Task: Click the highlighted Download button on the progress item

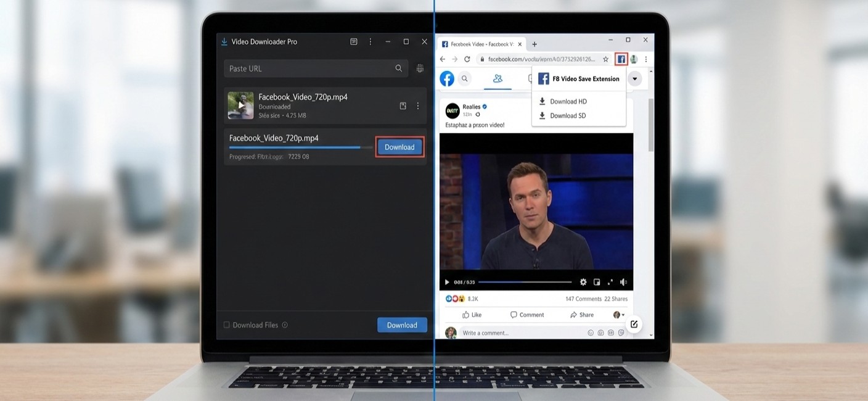Action: (x=399, y=147)
